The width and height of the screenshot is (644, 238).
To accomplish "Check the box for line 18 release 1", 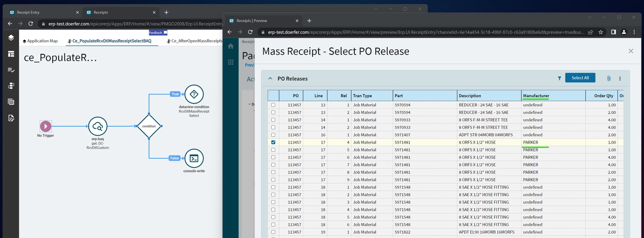I will 273,187.
